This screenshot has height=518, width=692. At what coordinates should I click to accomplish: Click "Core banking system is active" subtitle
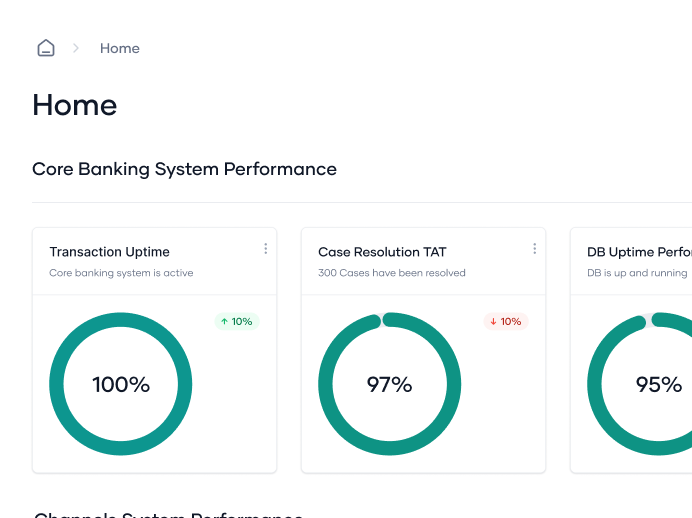[121, 273]
